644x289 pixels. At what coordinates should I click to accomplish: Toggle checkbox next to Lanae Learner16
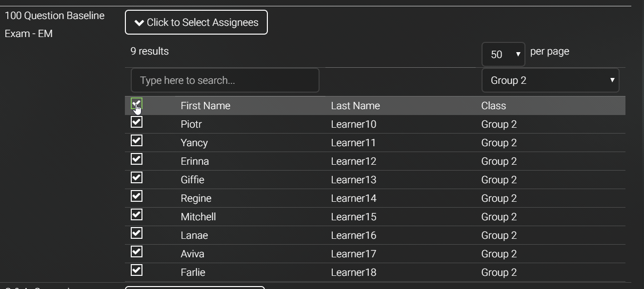coord(137,233)
